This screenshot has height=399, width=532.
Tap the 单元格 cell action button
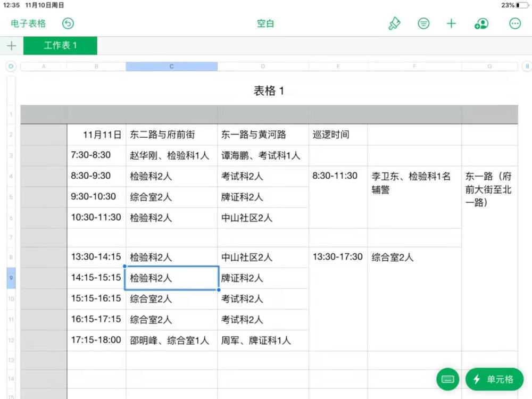tap(494, 379)
